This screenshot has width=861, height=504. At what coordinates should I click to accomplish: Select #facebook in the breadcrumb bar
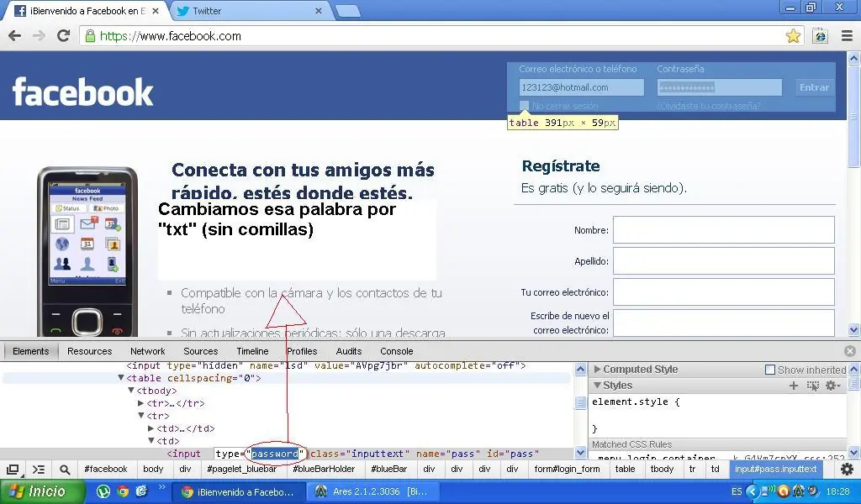pyautogui.click(x=105, y=469)
